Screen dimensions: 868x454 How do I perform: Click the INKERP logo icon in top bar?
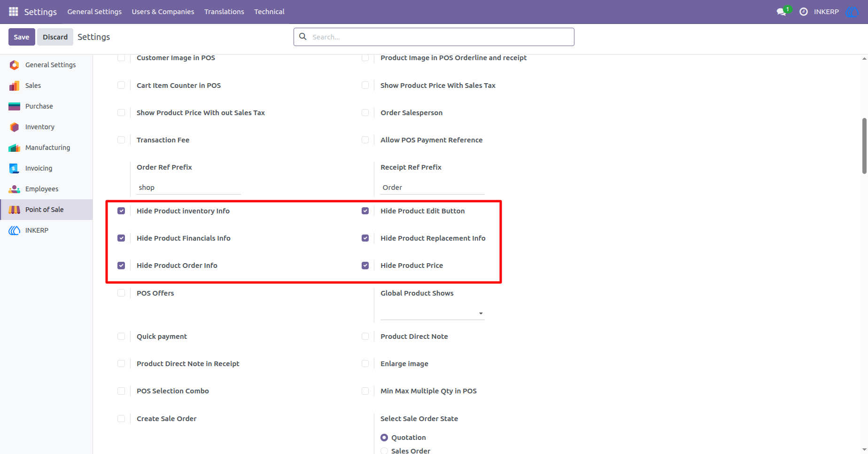pyautogui.click(x=852, y=12)
